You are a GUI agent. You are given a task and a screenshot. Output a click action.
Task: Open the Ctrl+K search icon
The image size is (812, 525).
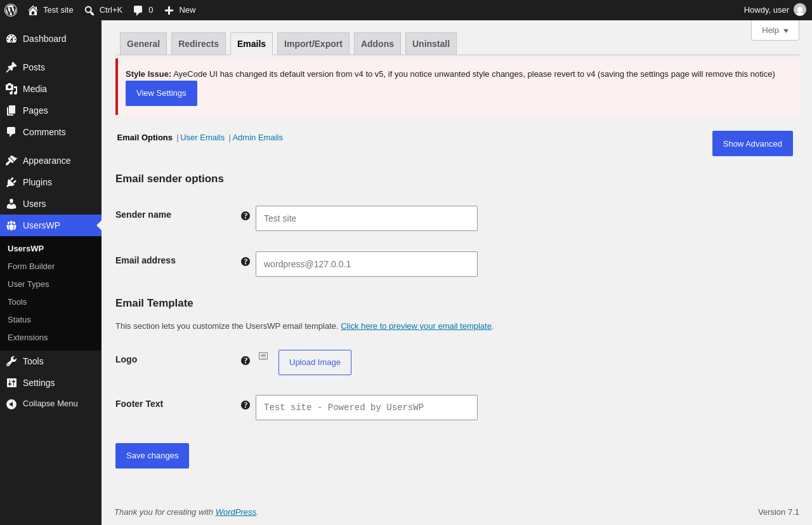[x=89, y=10]
